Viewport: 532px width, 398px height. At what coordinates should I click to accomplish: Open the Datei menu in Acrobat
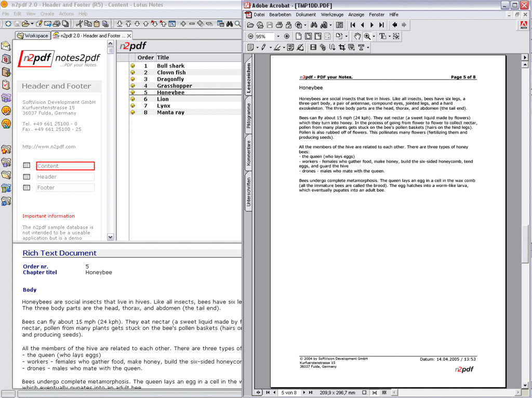tap(259, 15)
